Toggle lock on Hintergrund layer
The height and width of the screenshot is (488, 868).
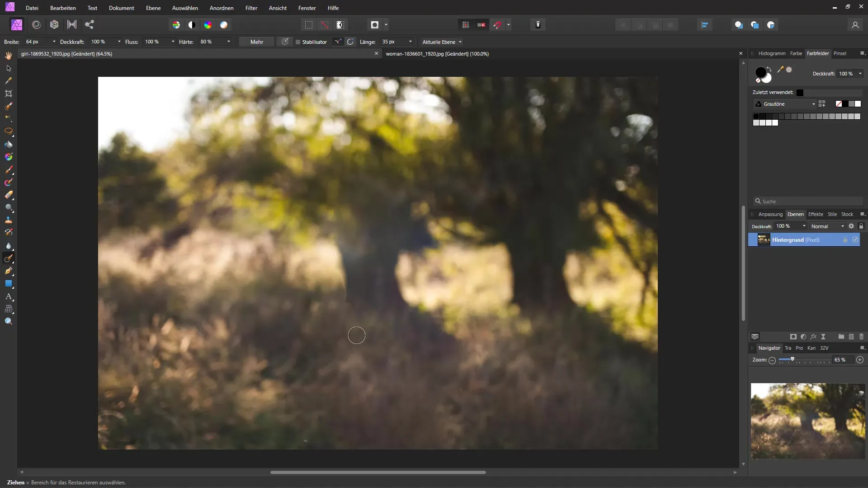(x=845, y=240)
